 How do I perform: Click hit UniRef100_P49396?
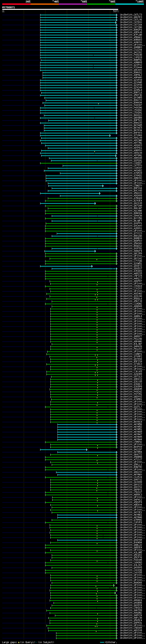131,108
